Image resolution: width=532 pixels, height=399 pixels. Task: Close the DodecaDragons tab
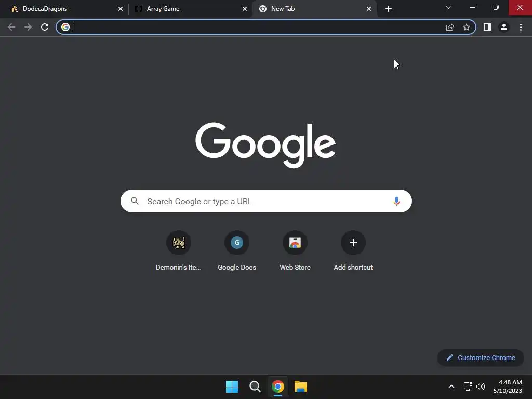tap(121, 9)
